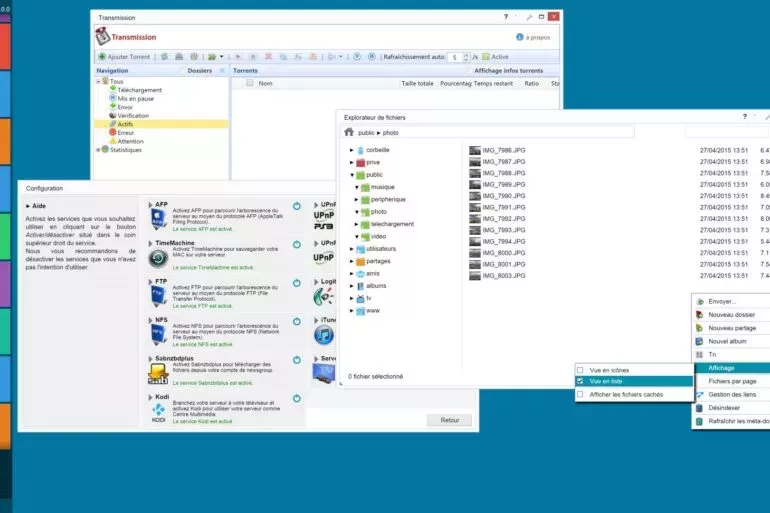Screen dimensions: 770x513
Task: Select the Actifs row in Navigation tree
Action: tap(162, 124)
